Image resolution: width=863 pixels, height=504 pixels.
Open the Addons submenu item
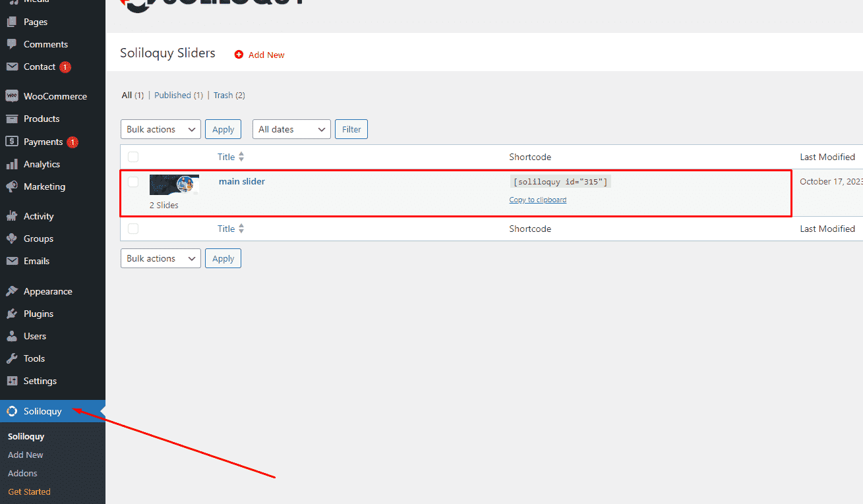pos(22,473)
